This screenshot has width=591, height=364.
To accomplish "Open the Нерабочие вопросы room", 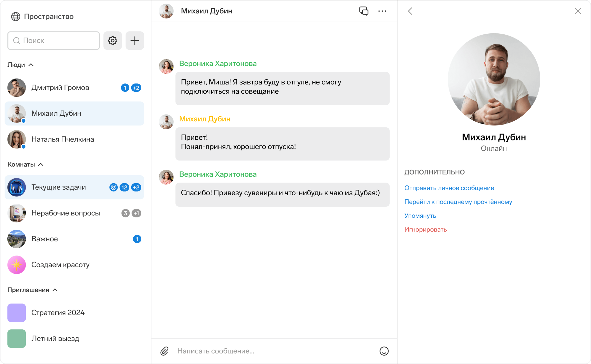I will (x=74, y=213).
